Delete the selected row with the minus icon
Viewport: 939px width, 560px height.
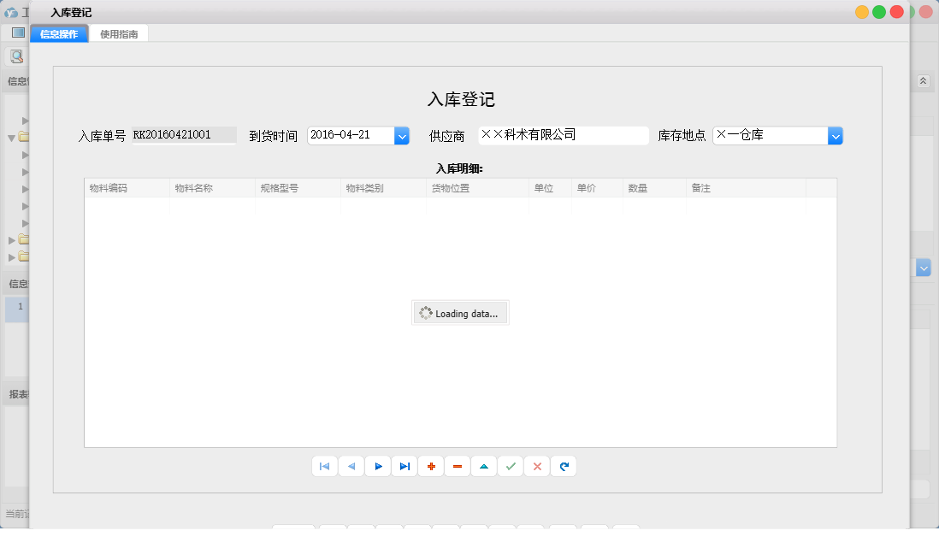[458, 466]
